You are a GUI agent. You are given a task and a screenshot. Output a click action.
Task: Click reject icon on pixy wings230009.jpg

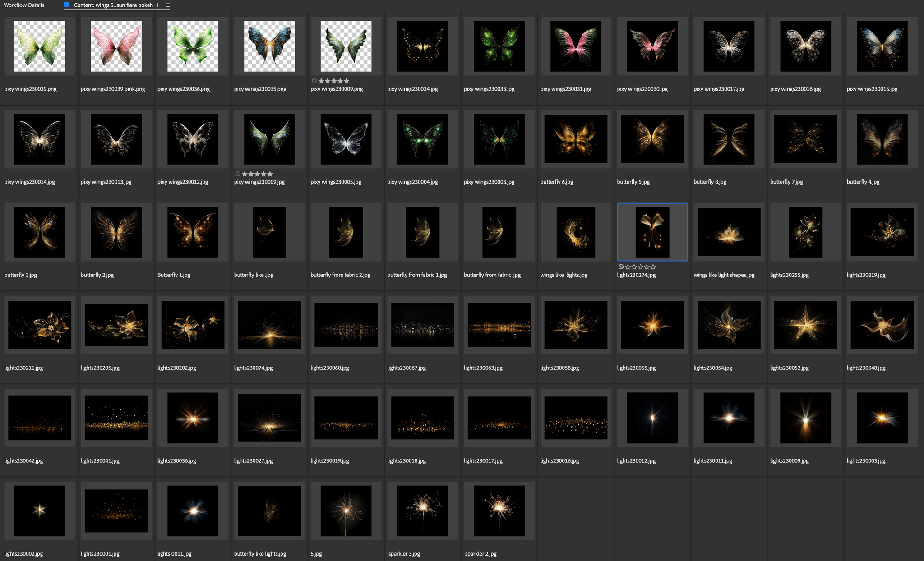(238, 174)
